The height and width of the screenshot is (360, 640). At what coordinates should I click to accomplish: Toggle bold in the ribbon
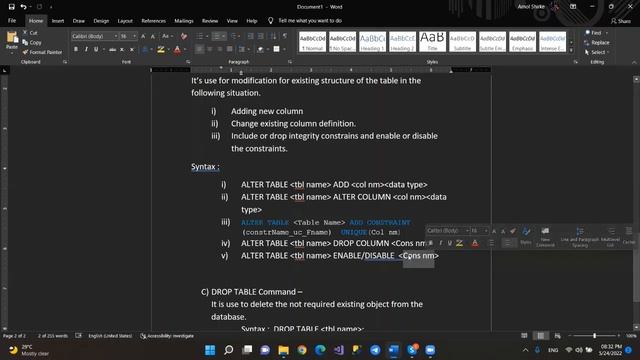tap(76, 49)
